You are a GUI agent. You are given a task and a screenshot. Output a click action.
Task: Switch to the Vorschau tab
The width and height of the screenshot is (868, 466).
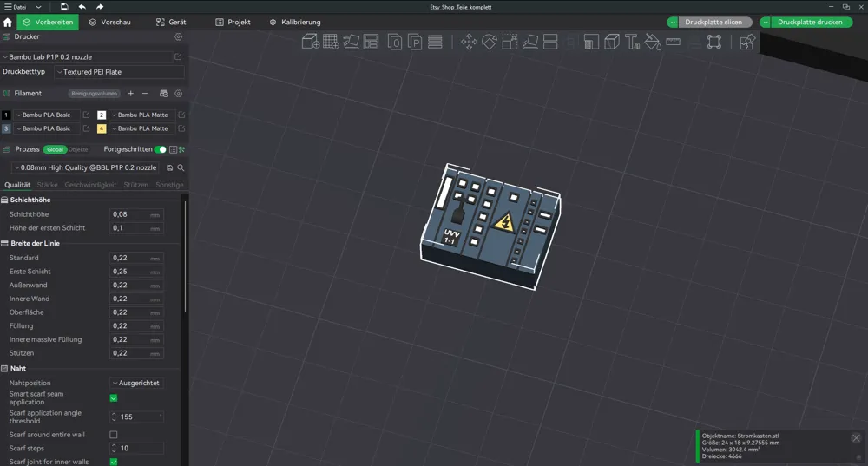109,23
